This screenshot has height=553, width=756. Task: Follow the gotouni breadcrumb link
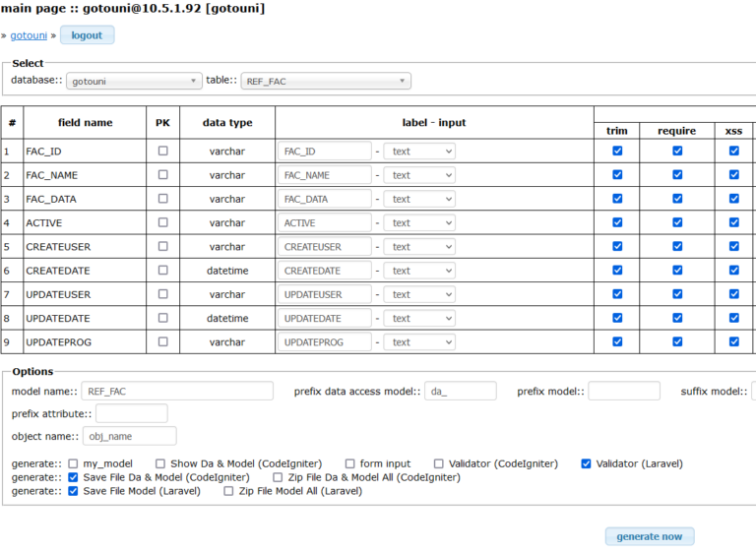click(29, 35)
